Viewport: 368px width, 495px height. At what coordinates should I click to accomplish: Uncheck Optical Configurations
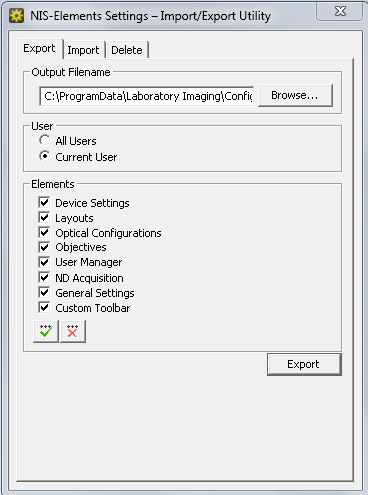(x=44, y=232)
